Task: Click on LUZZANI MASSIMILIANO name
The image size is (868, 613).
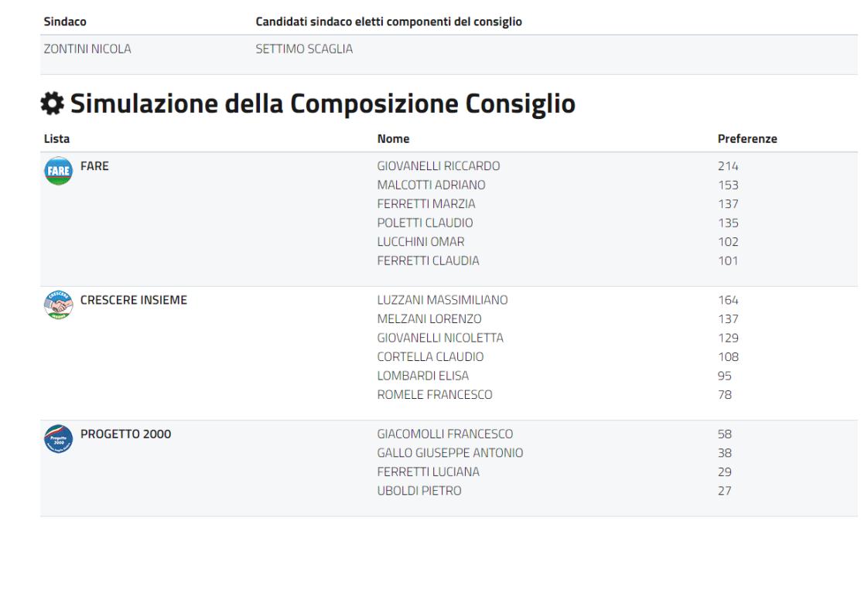Action: coord(443,300)
